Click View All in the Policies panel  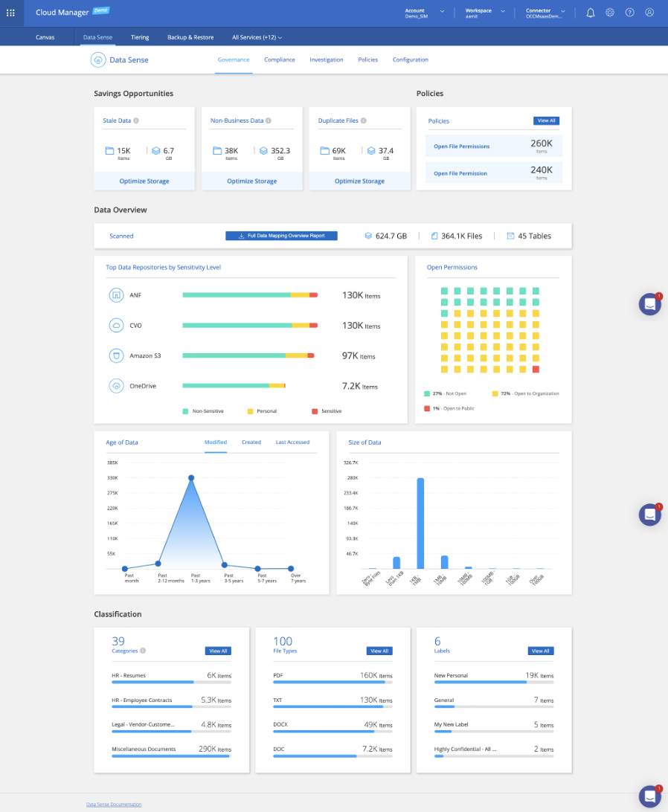[x=545, y=120]
